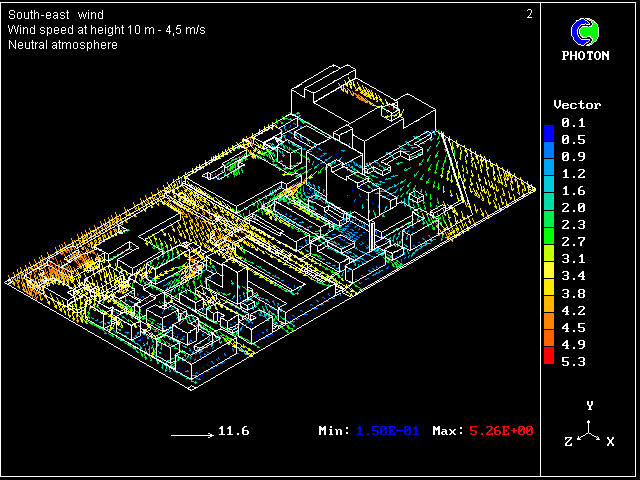
Task: Select the Z axis label on the triad
Action: (x=568, y=441)
